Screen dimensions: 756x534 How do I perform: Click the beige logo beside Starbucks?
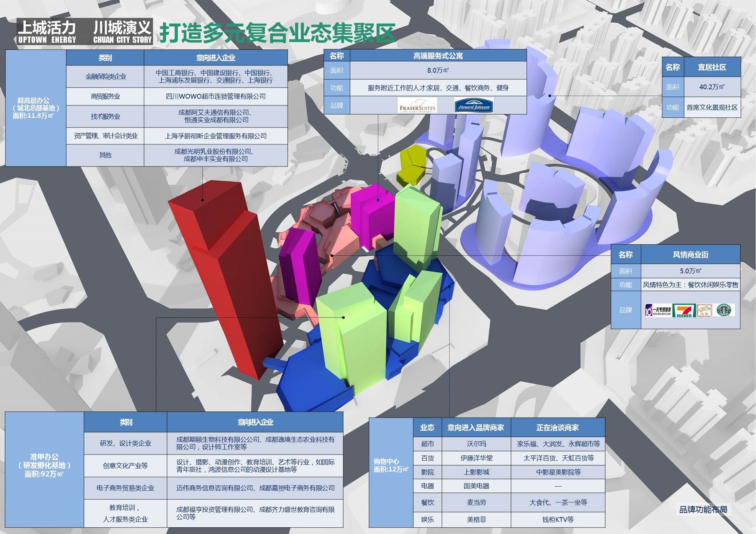coord(704,310)
